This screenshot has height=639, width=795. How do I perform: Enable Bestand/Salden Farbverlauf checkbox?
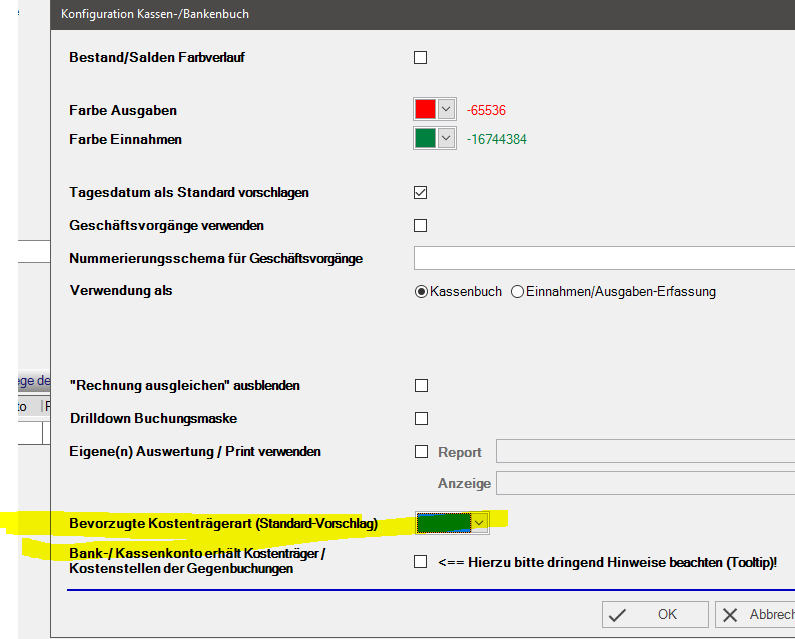click(x=421, y=58)
